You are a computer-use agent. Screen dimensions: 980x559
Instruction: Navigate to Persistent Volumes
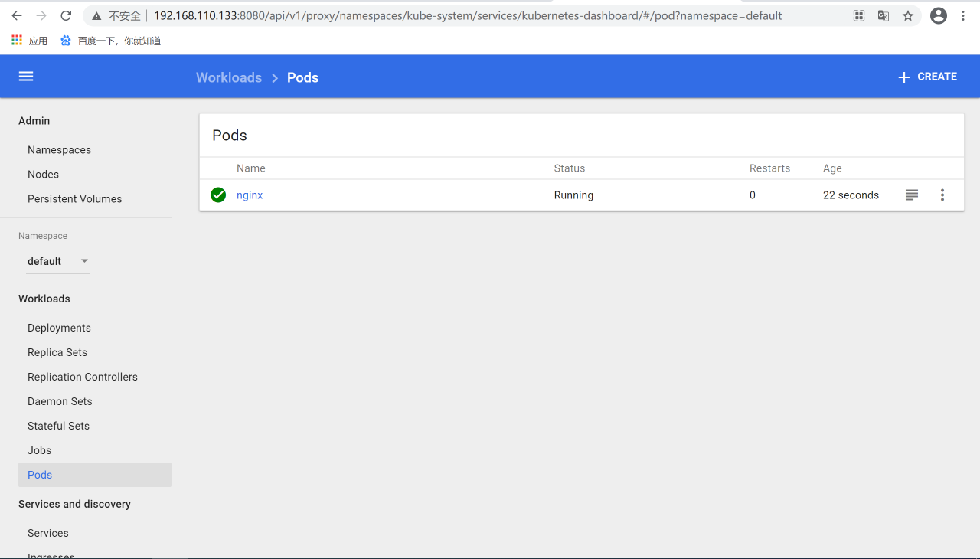click(x=74, y=199)
